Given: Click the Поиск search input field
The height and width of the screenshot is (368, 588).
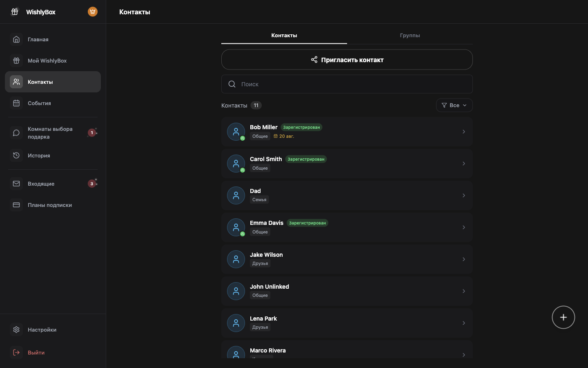Looking at the screenshot, I should tap(347, 84).
